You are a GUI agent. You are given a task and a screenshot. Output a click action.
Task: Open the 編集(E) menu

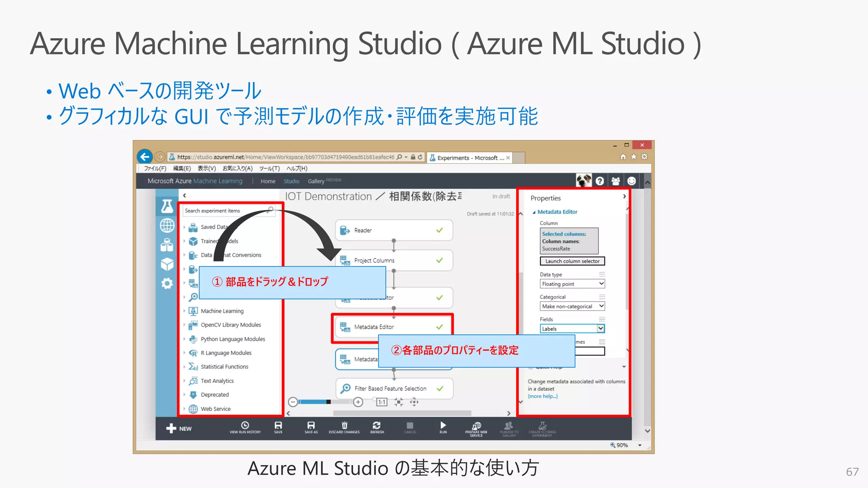point(182,168)
